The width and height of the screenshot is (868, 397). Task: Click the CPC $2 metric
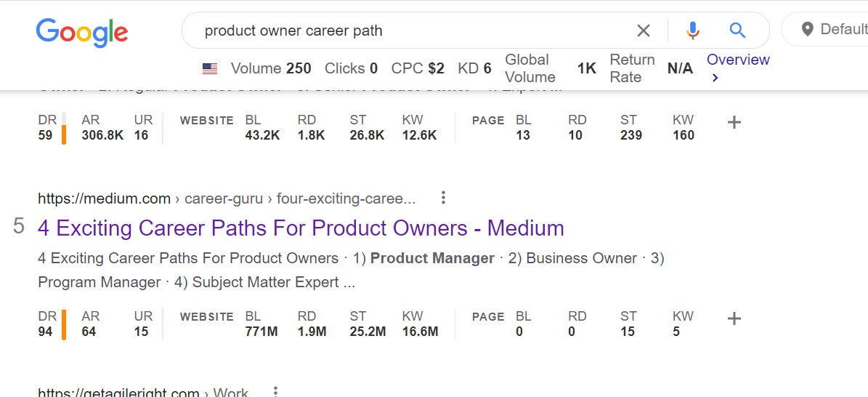point(418,69)
